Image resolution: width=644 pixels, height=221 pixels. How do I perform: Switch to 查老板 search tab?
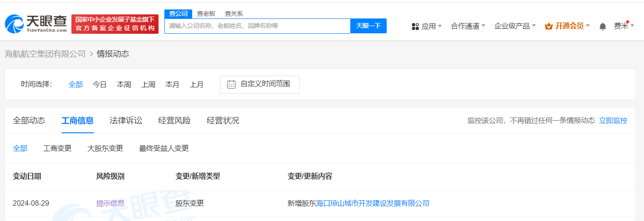pyautogui.click(x=206, y=14)
